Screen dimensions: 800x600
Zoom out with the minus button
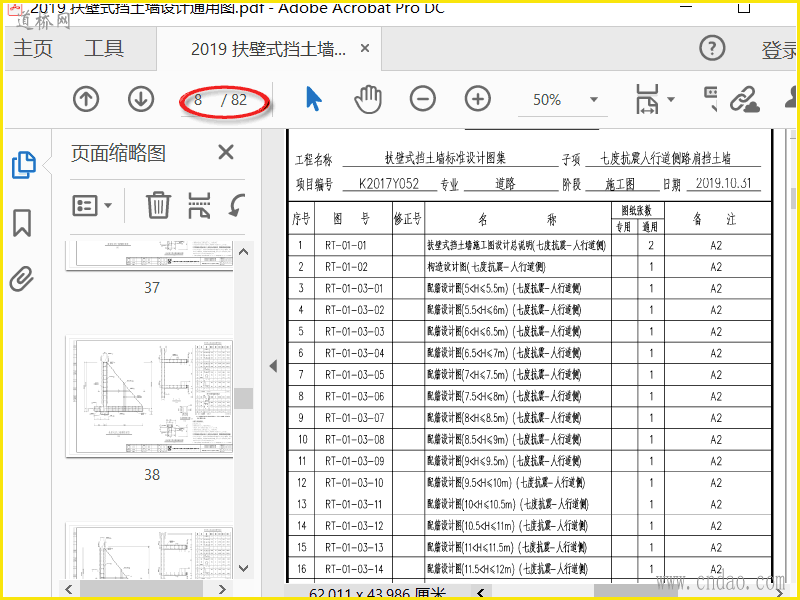point(422,99)
